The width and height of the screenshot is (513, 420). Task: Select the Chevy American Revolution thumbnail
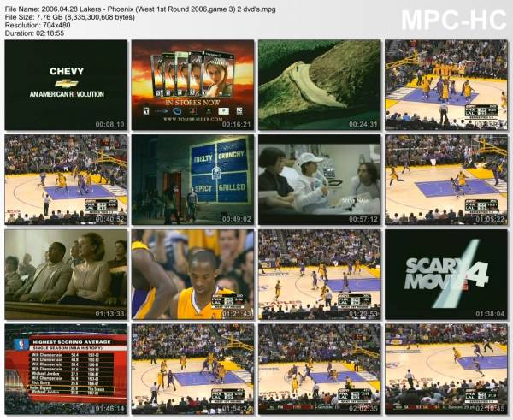(x=66, y=86)
